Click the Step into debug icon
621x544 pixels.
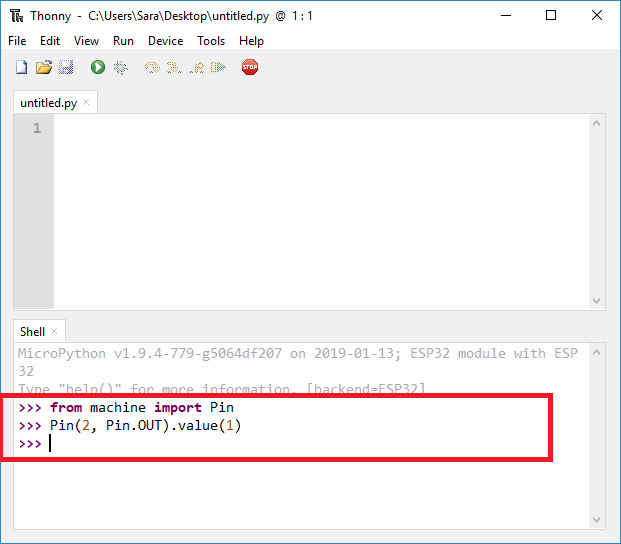click(174, 67)
